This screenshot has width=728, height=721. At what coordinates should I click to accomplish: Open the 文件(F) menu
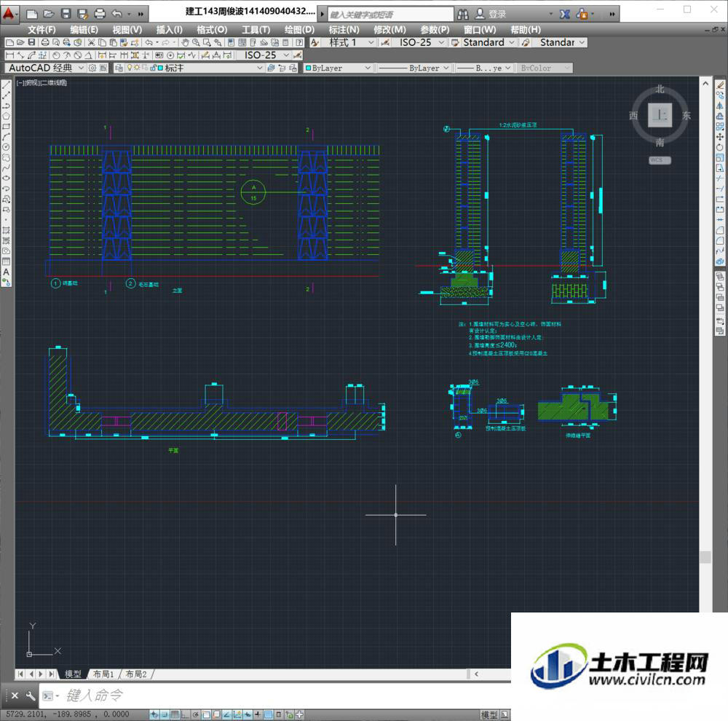point(41,30)
